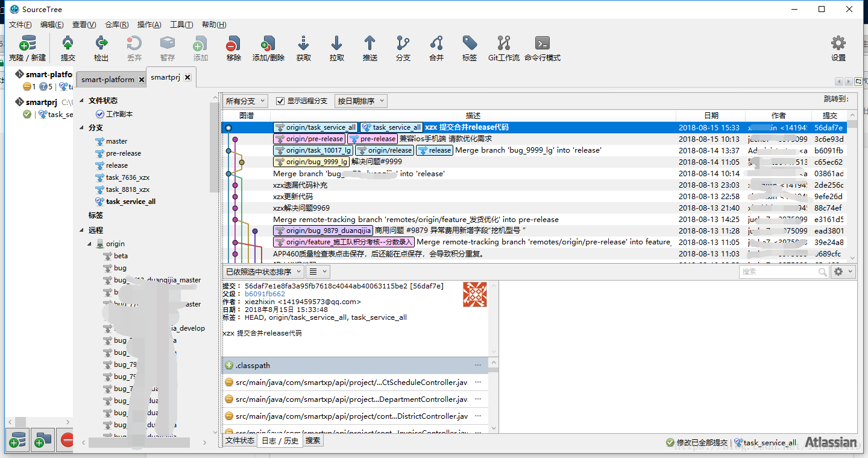Click the Pull (拉取) toolbar icon

337,43
